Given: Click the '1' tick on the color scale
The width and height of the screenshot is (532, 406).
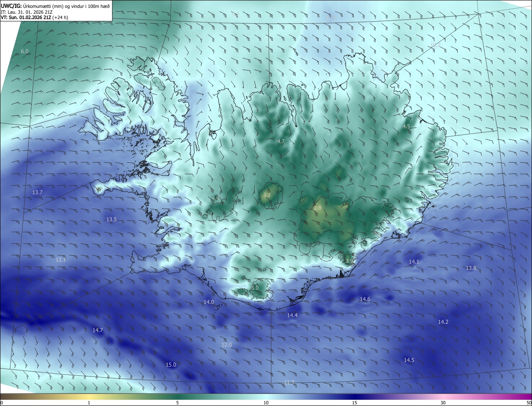Looking at the screenshot, I should point(89,403).
